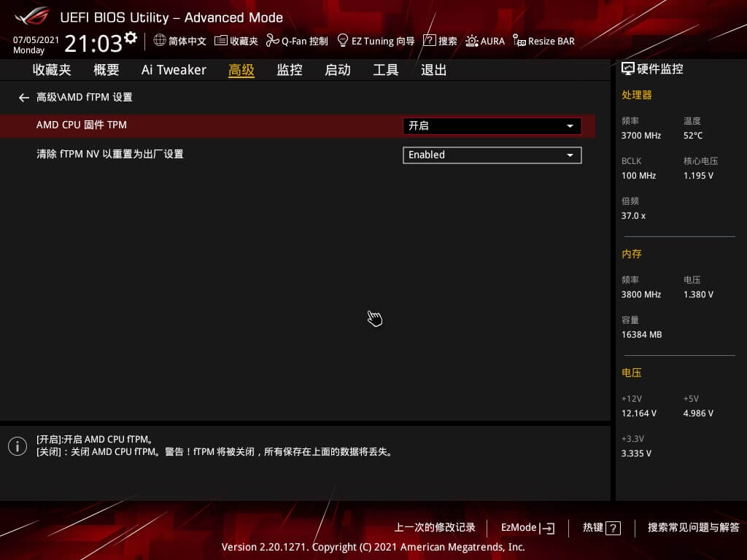Open the Q-Fan 控制 utility
The image size is (747, 560).
[295, 41]
